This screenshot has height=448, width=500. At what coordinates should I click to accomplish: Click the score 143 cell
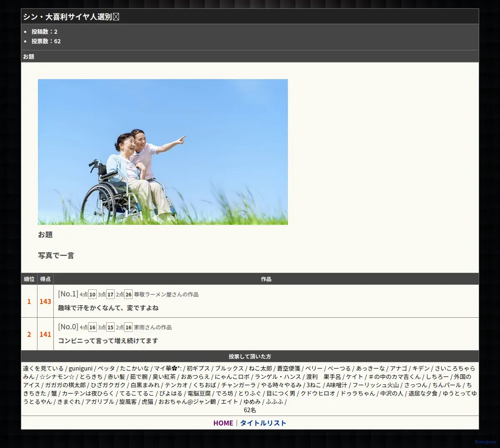tap(45, 301)
